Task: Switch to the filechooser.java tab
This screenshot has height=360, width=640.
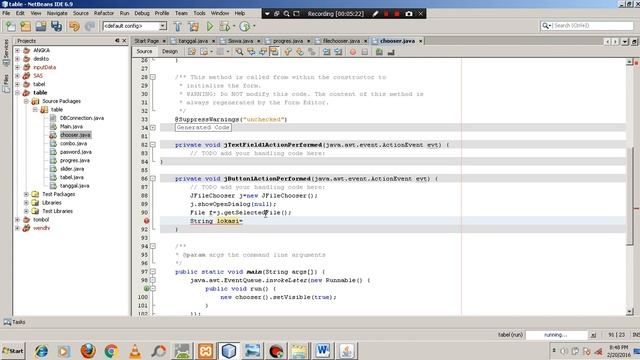Action: click(x=341, y=41)
